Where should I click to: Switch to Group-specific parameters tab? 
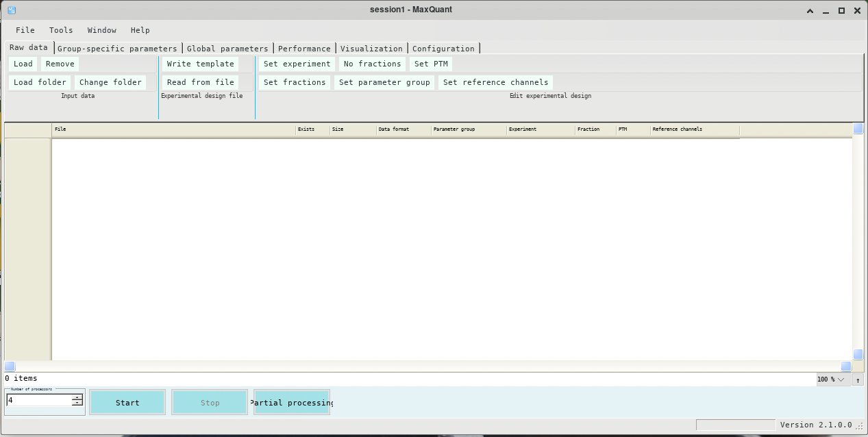[118, 49]
